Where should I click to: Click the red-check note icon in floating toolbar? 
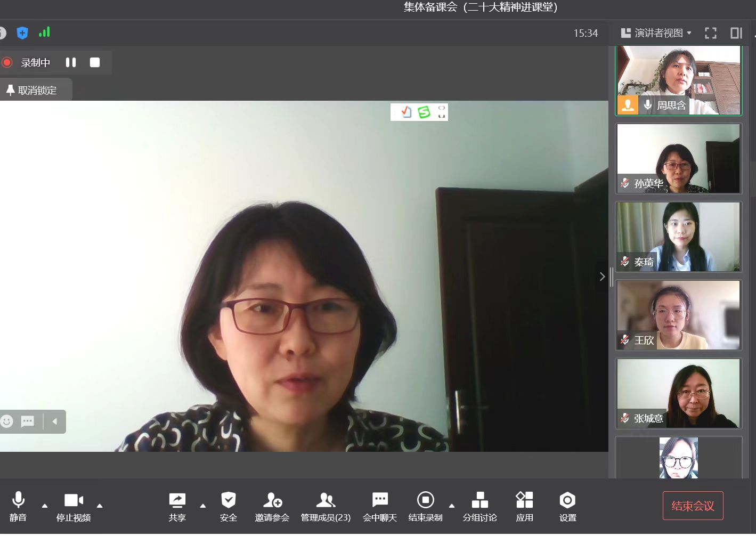coord(406,112)
